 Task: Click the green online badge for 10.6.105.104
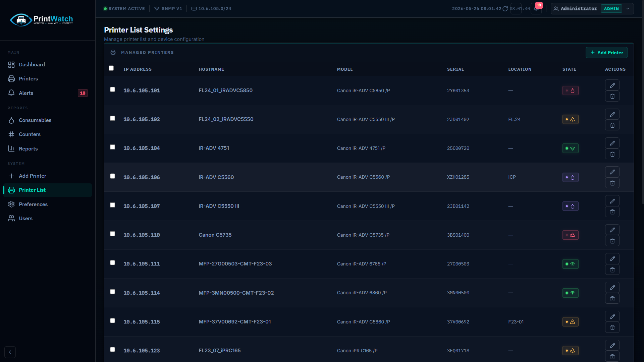coord(570,148)
